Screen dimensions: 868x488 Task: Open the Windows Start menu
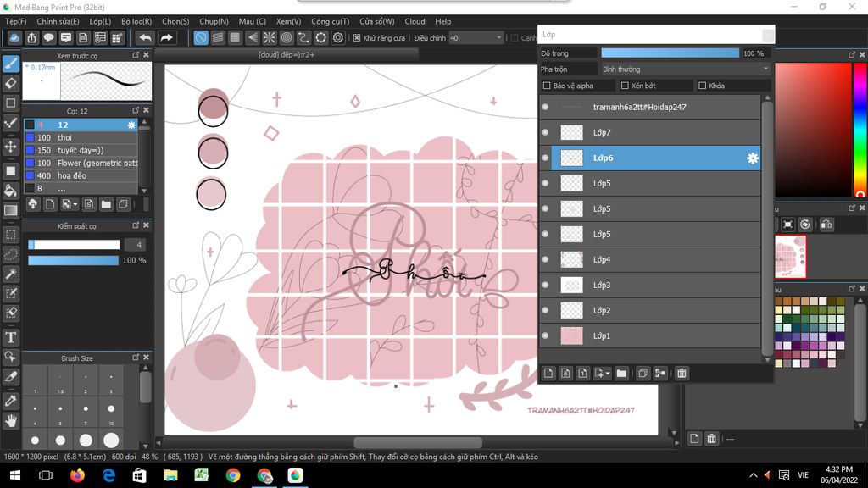[x=15, y=475]
